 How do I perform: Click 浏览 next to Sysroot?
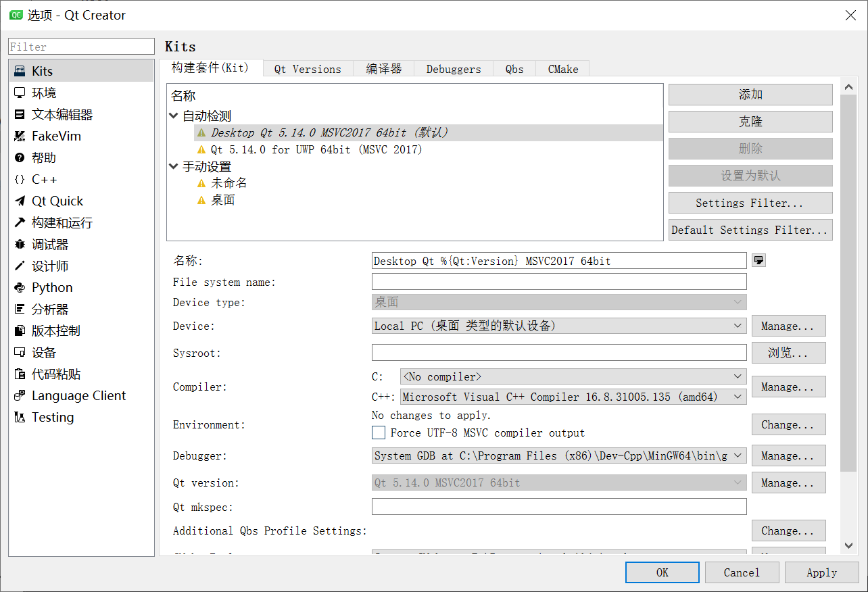click(788, 352)
